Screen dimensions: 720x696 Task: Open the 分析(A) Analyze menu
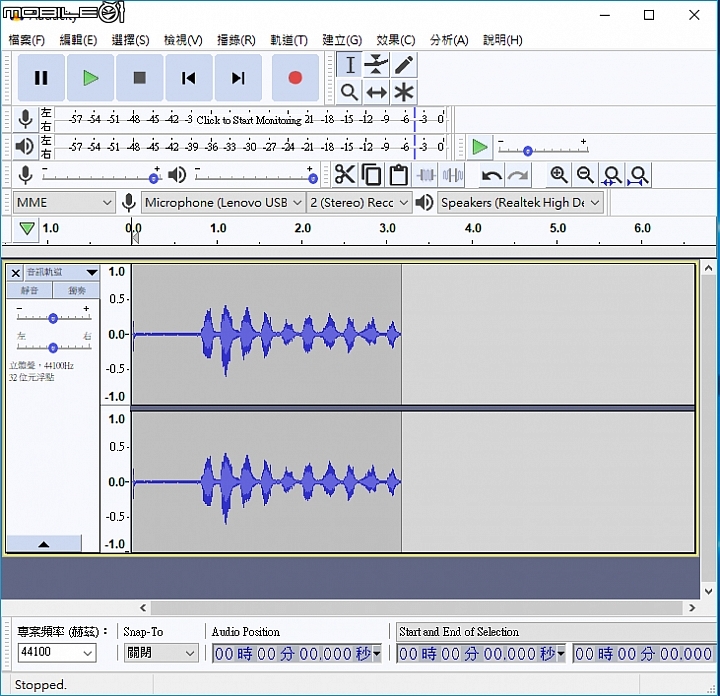click(449, 40)
